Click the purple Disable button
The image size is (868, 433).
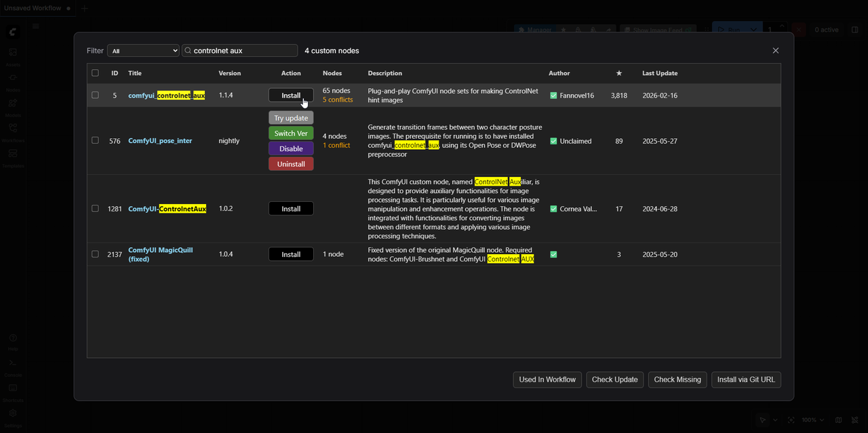pyautogui.click(x=291, y=148)
